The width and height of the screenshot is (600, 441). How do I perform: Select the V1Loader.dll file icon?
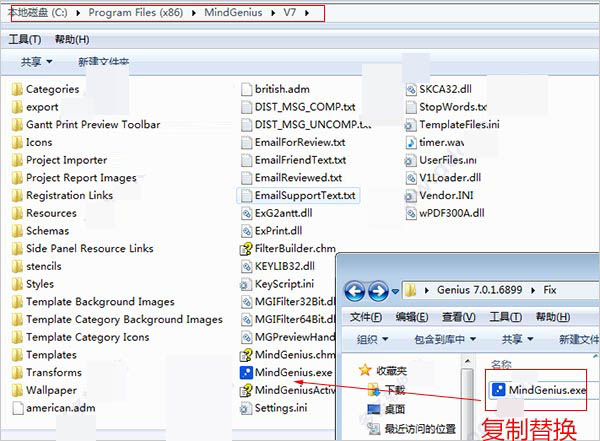[x=411, y=178]
